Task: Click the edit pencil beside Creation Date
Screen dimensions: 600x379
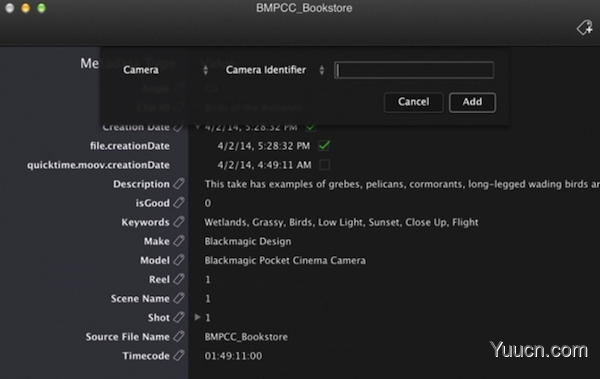Action: 179,127
